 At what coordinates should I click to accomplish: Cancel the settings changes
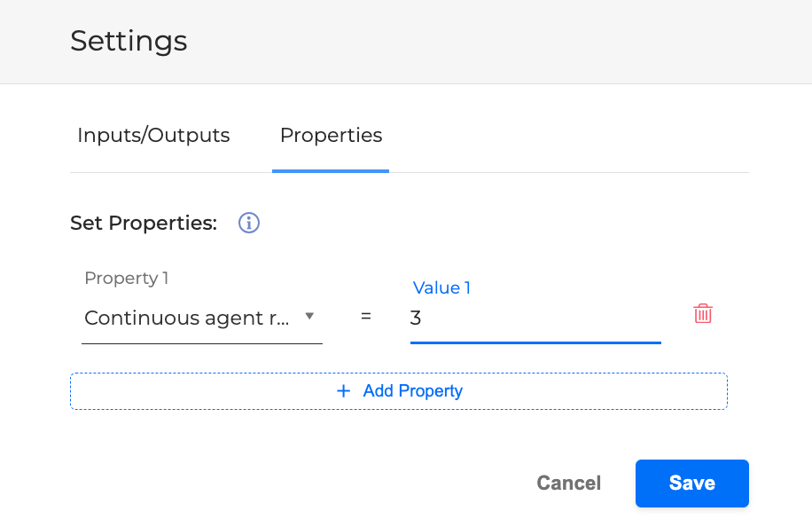click(568, 484)
